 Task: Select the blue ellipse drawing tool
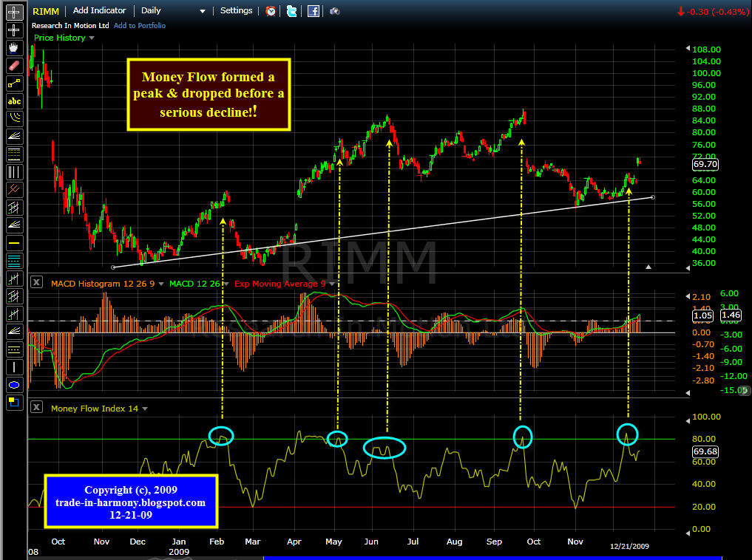click(x=14, y=385)
